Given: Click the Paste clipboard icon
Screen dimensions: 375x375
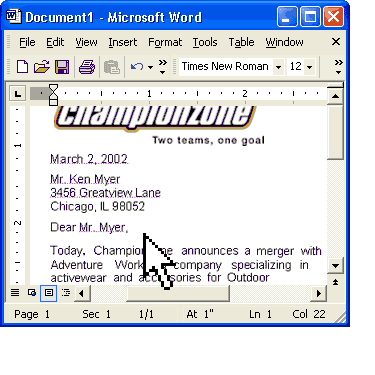Looking at the screenshot, I should tap(112, 67).
